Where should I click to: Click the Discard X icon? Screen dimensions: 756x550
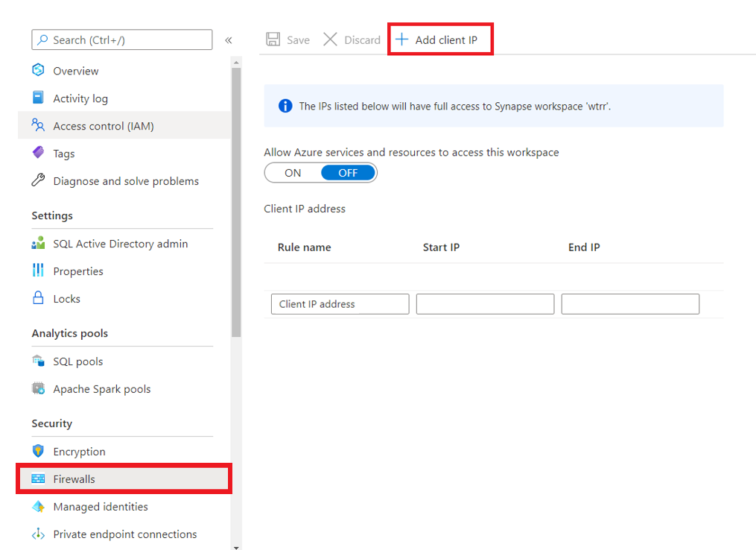click(330, 39)
